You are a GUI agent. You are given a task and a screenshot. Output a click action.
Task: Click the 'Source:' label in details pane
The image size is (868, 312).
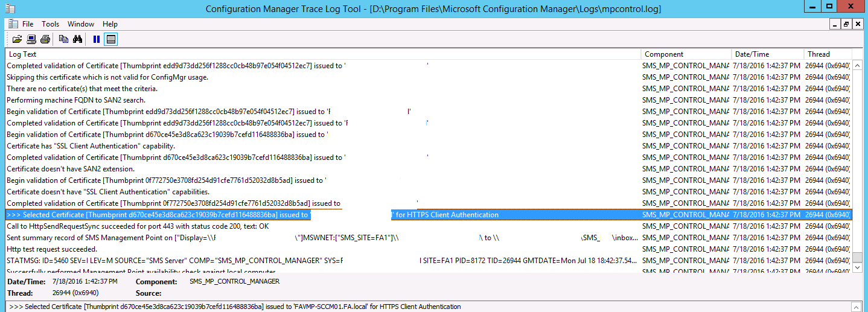tap(148, 293)
